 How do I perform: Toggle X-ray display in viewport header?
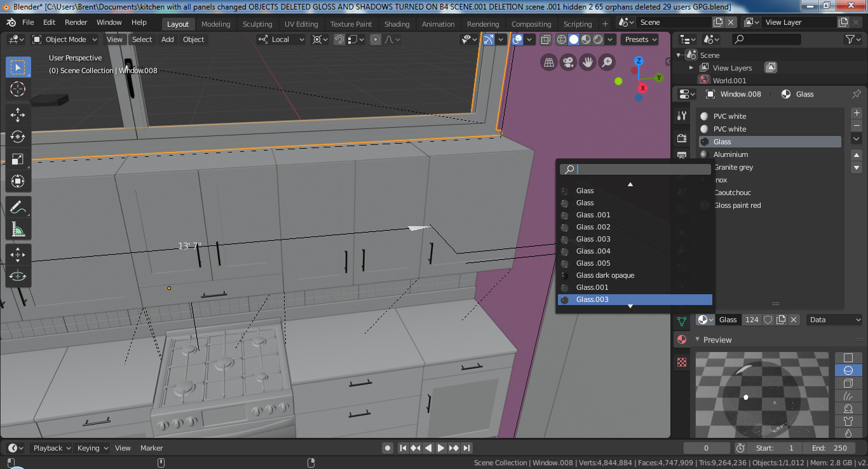click(x=546, y=39)
